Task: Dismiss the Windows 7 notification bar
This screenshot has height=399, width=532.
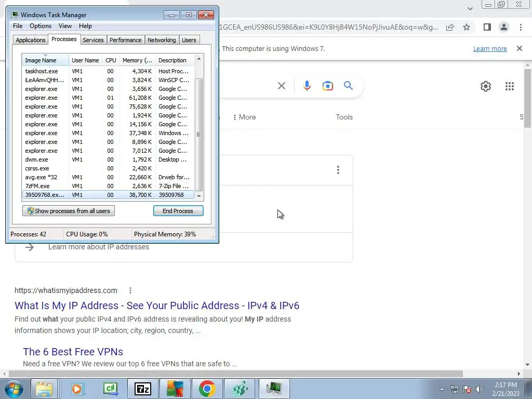Action: coord(520,48)
